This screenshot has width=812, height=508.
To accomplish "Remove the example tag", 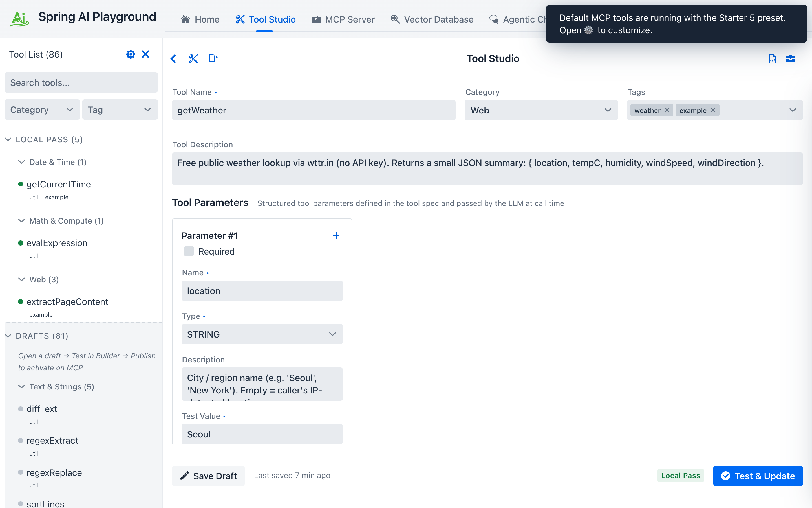I will [x=713, y=110].
